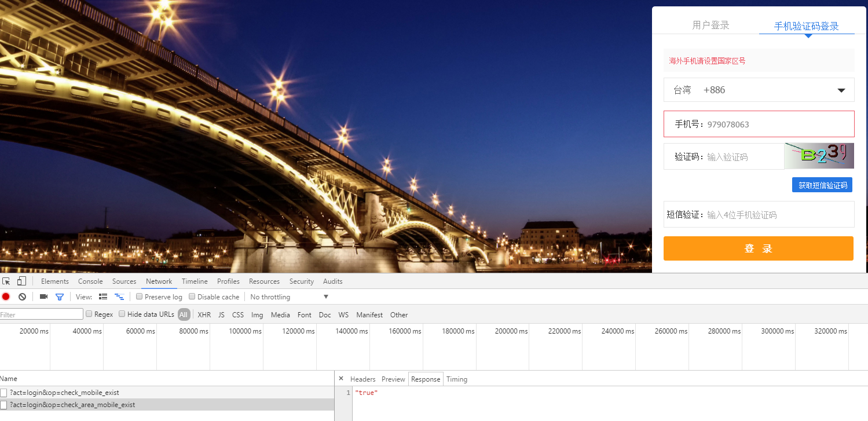
Task: Toggle the network filter funnel icon
Action: [59, 297]
